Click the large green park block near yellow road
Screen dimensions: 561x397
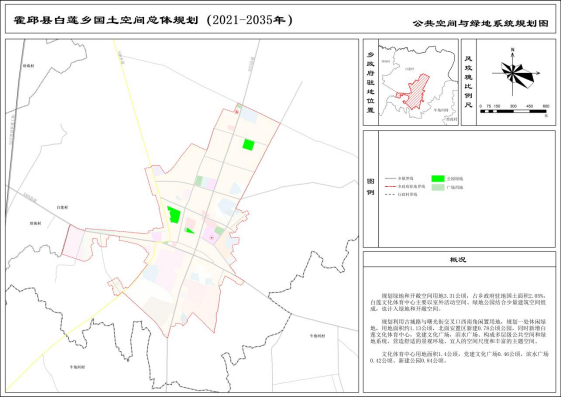point(174,215)
